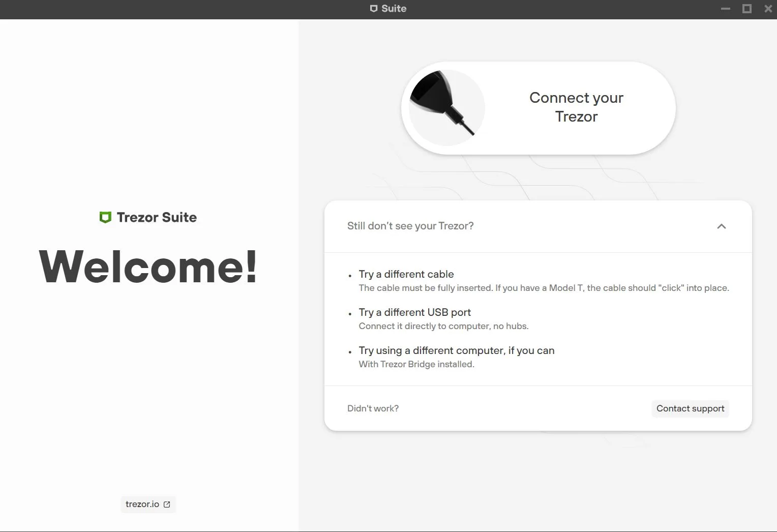Open the trezor.io website link

tap(143, 504)
